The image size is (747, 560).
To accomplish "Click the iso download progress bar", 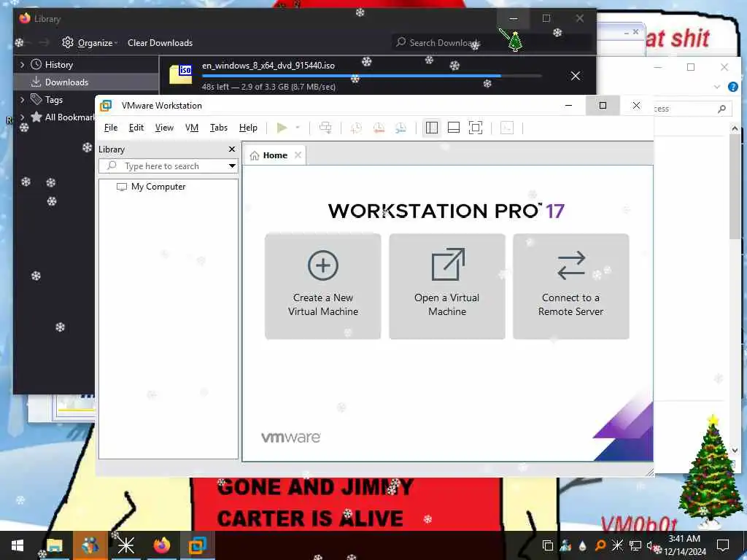I will [371, 76].
